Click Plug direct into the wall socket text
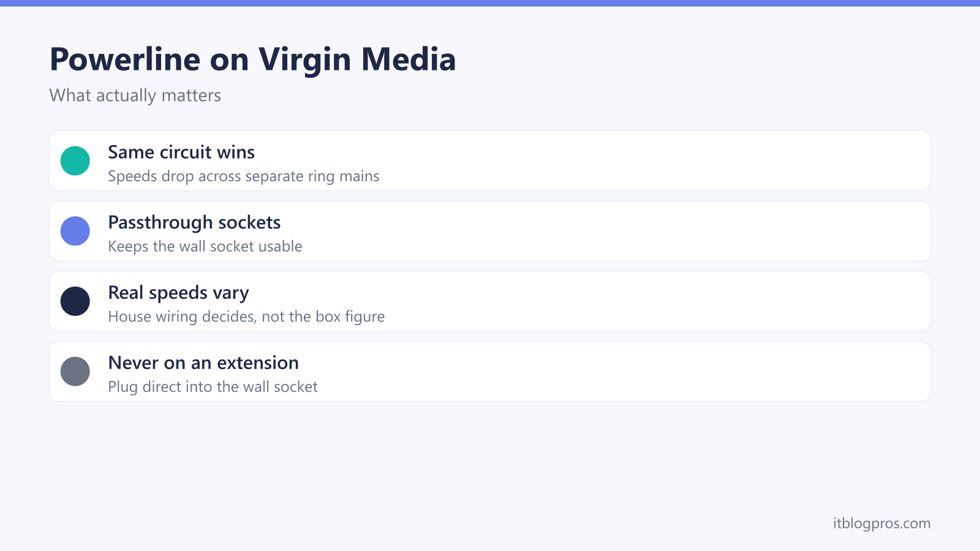 pyautogui.click(x=213, y=387)
